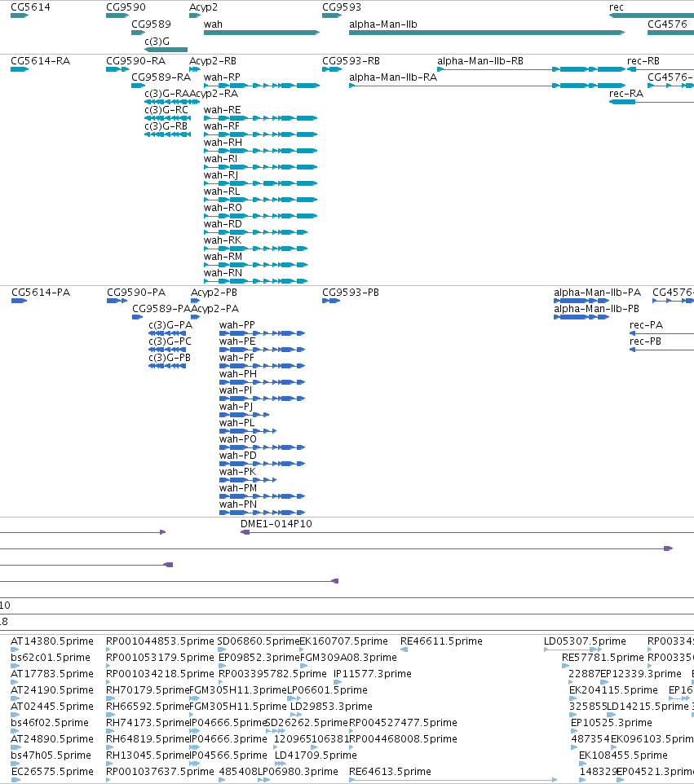The image size is (694, 784).
Task: Open EST bs62c01.5prime
Action: point(51,658)
